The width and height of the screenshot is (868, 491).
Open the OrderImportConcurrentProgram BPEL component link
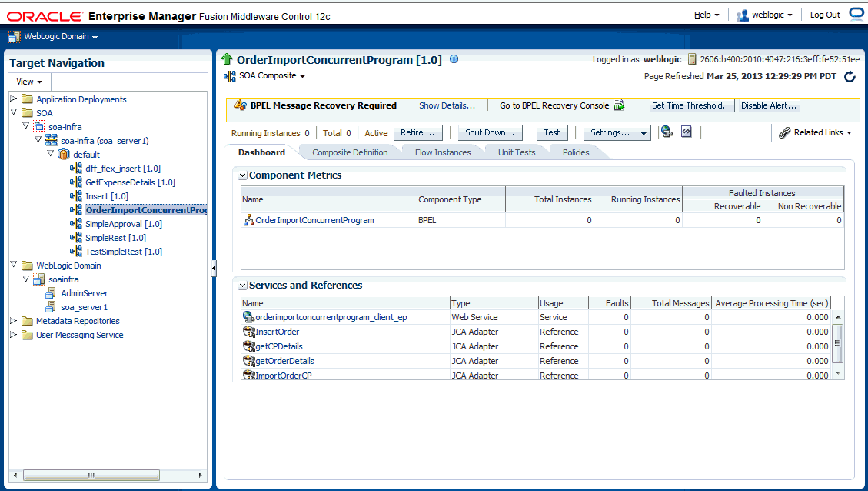314,220
